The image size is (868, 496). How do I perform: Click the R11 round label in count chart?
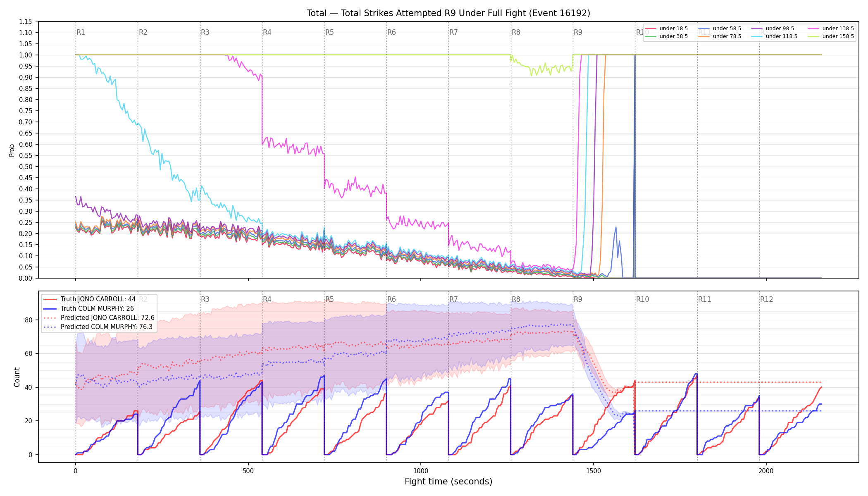pos(704,299)
